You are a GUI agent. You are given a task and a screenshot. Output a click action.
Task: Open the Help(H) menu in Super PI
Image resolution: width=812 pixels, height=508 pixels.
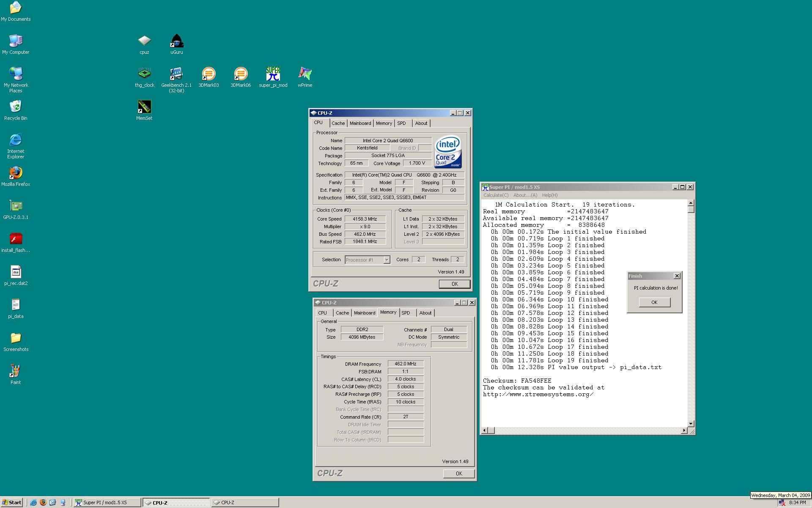(550, 195)
